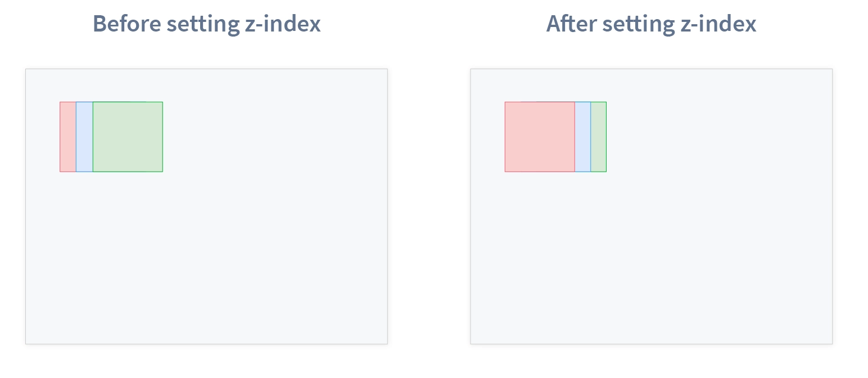Image resolution: width=868 pixels, height=378 pixels.
Task: Click the large green box in the Before demo
Action: click(x=128, y=137)
